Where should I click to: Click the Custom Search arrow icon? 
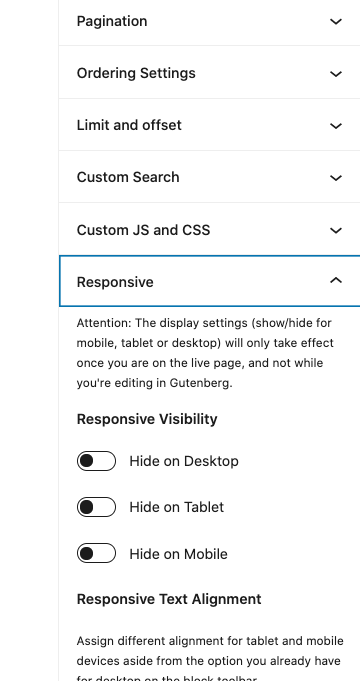pos(336,178)
